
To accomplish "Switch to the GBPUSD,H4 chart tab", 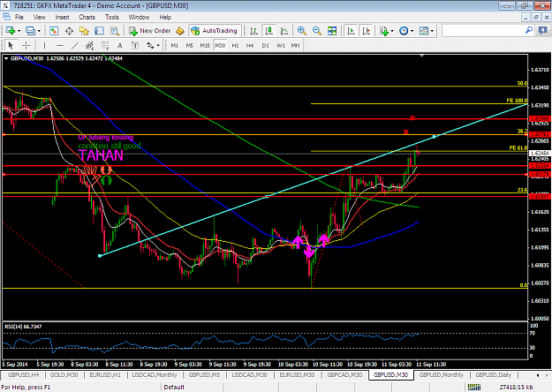I will [23, 375].
